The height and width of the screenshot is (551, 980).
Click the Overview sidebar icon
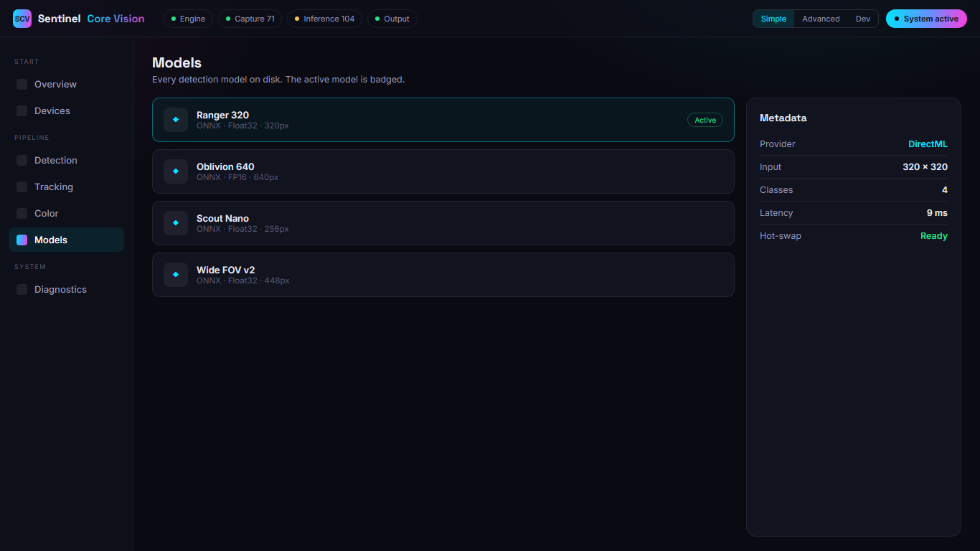coord(22,84)
